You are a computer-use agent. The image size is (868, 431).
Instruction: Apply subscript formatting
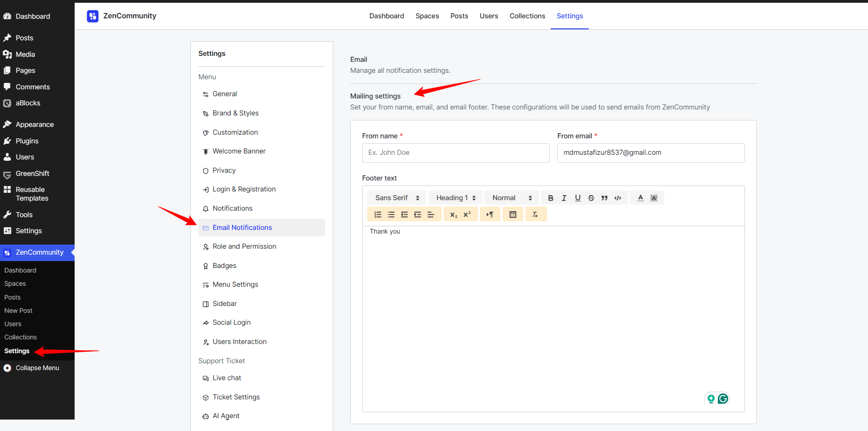(x=454, y=214)
